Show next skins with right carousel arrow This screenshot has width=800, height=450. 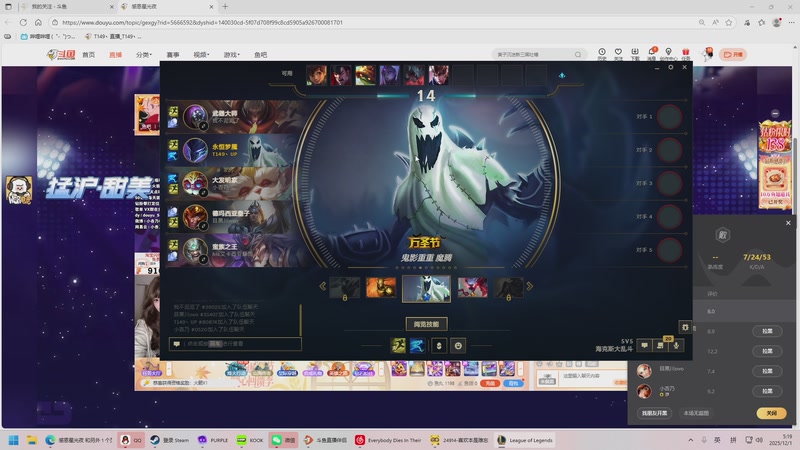pyautogui.click(x=530, y=286)
